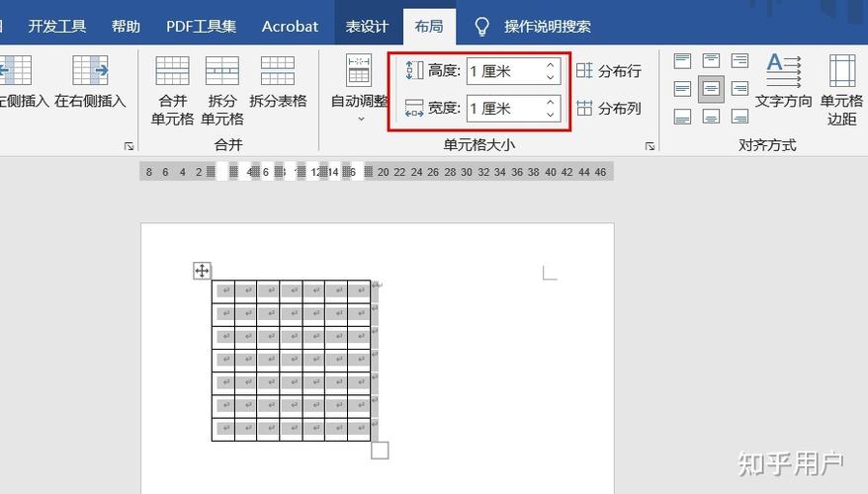Click bottom-right cell of the table

(x=359, y=429)
